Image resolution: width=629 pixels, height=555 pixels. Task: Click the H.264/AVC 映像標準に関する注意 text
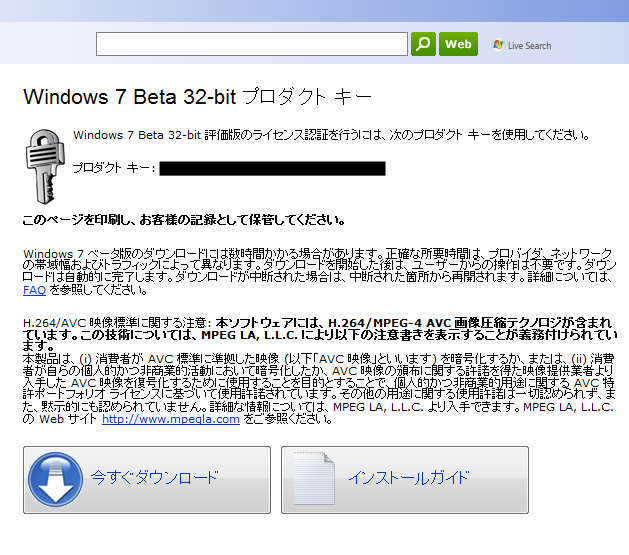(x=117, y=323)
